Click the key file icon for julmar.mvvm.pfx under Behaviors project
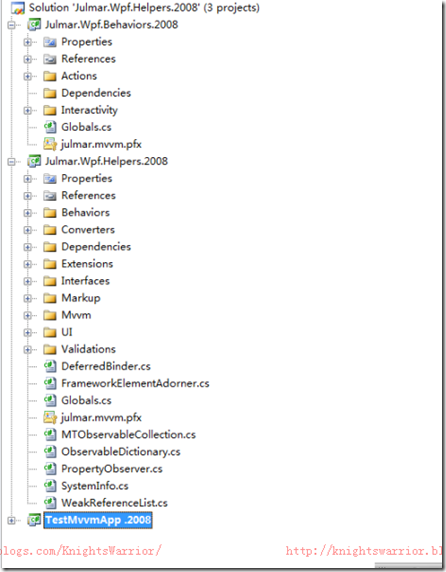This screenshot has width=446, height=572. pos(50,144)
